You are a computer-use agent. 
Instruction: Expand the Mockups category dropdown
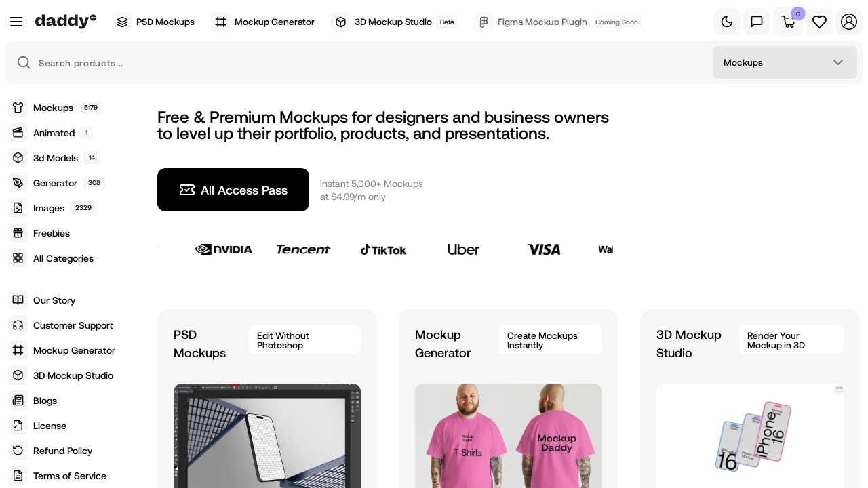(785, 62)
